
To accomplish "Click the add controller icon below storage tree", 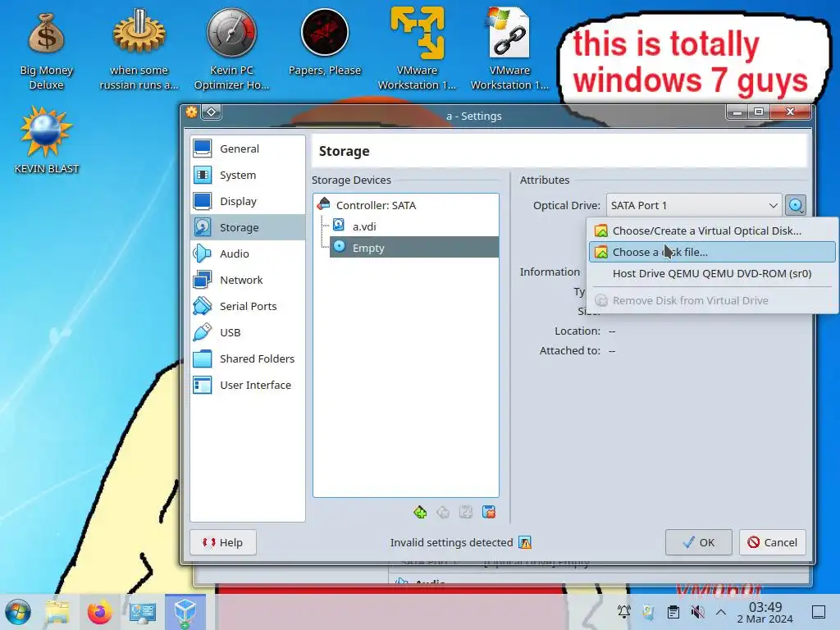I will coord(420,512).
